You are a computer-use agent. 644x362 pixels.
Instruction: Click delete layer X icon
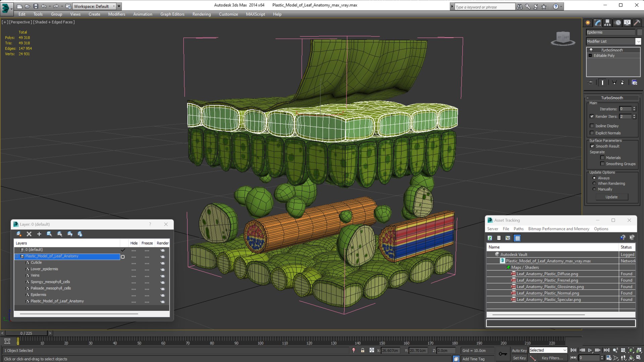[29, 234]
